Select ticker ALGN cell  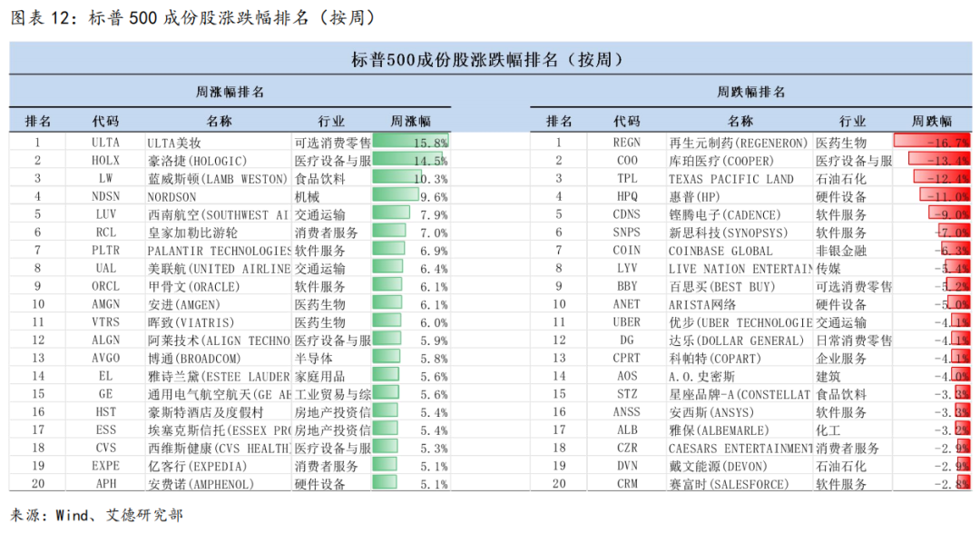click(x=105, y=341)
